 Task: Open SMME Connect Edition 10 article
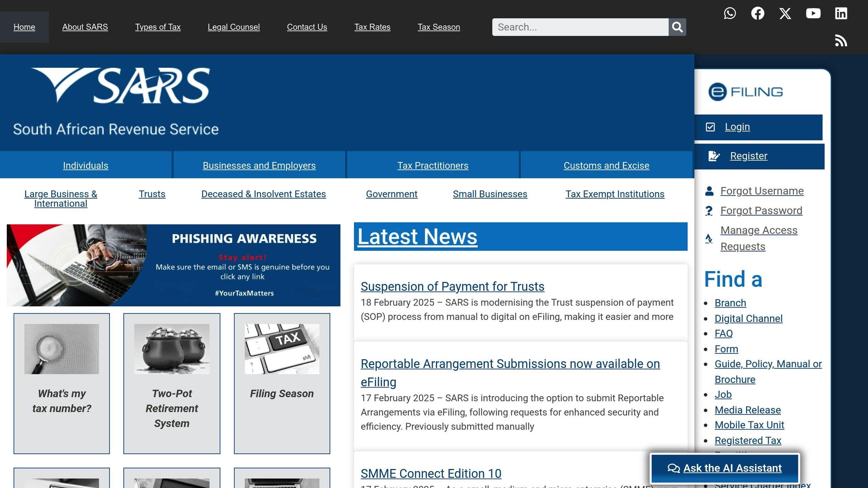[x=431, y=473]
